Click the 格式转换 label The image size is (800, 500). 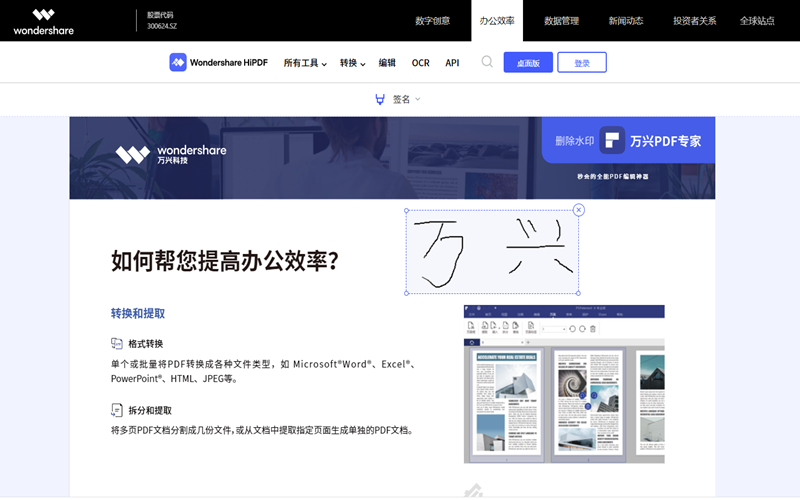(145, 344)
